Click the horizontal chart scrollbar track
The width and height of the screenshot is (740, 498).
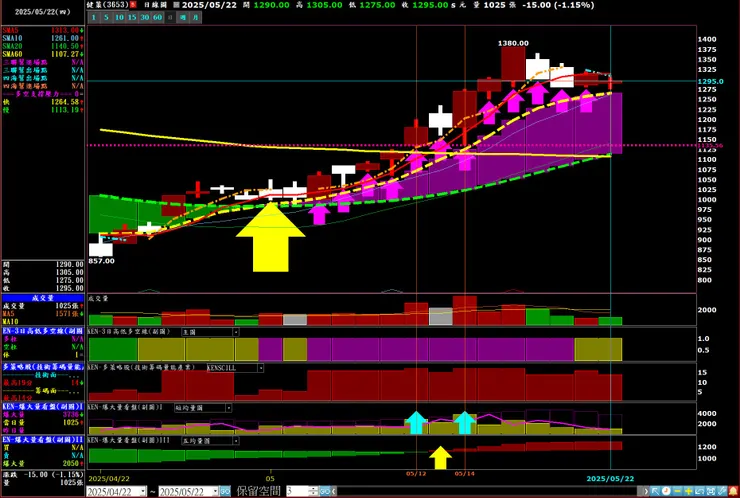click(486, 491)
